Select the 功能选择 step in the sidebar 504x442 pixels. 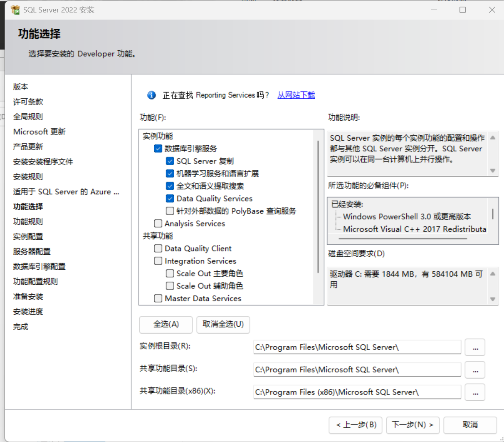point(28,207)
